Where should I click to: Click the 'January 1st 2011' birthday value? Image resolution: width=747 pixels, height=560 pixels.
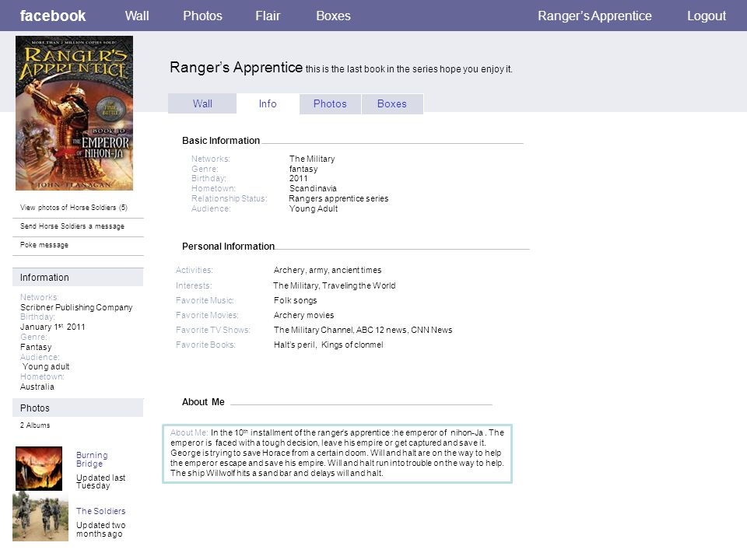point(53,327)
